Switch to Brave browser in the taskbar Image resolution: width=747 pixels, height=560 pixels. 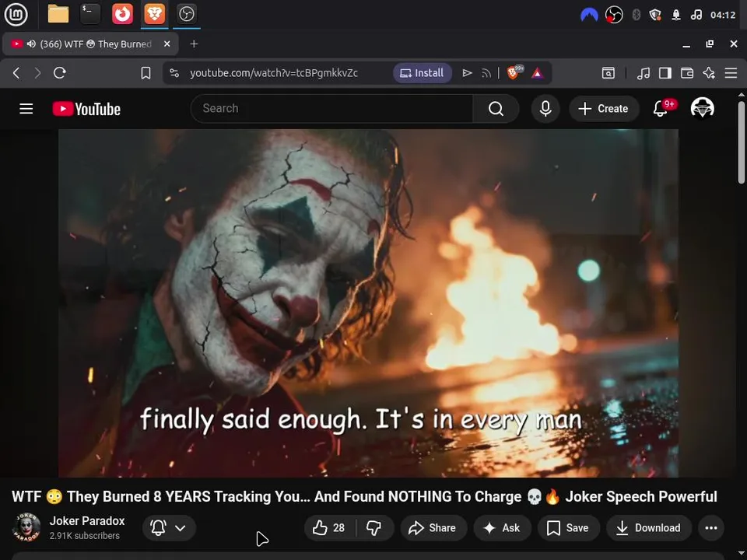click(155, 14)
